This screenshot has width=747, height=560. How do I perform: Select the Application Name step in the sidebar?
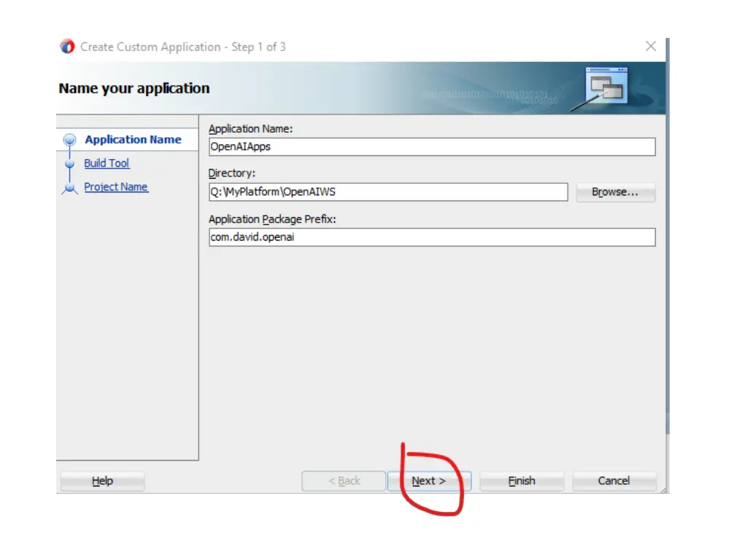pyautogui.click(x=133, y=140)
